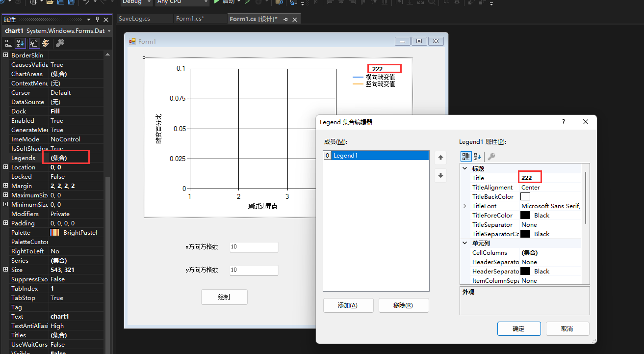Expand the Size property
This screenshot has height=354, width=644.
(6, 270)
